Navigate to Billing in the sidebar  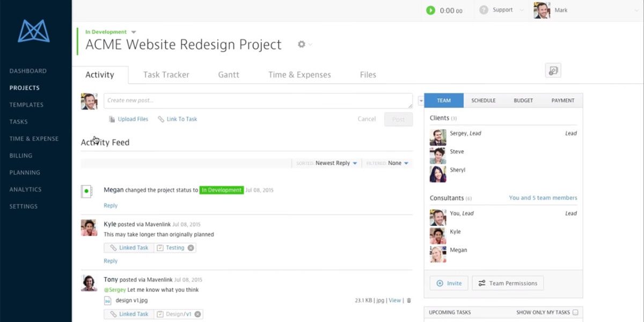tap(20, 155)
